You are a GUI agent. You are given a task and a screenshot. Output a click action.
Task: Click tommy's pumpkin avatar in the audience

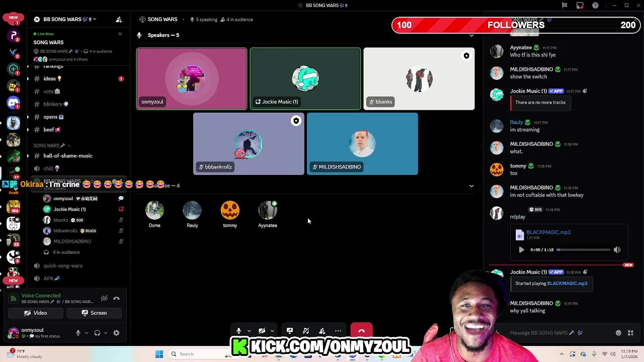pyautogui.click(x=230, y=211)
